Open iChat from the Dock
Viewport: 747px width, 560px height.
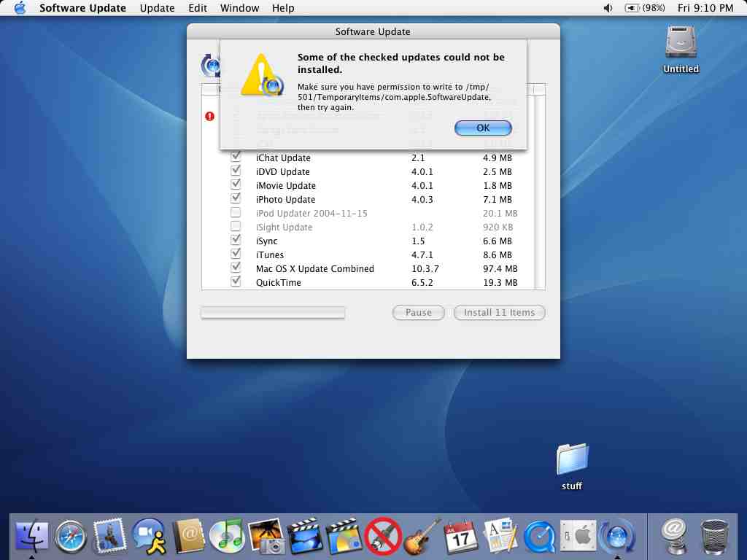(149, 537)
